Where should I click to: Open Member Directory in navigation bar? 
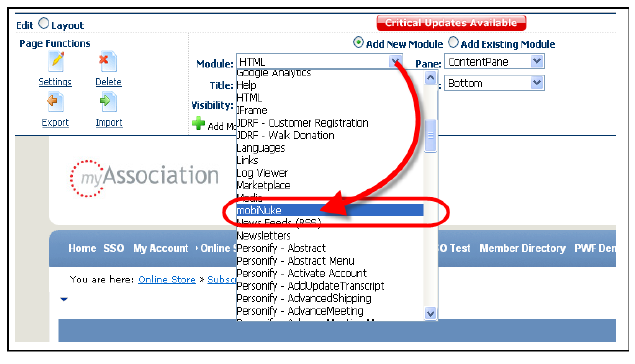point(522,248)
